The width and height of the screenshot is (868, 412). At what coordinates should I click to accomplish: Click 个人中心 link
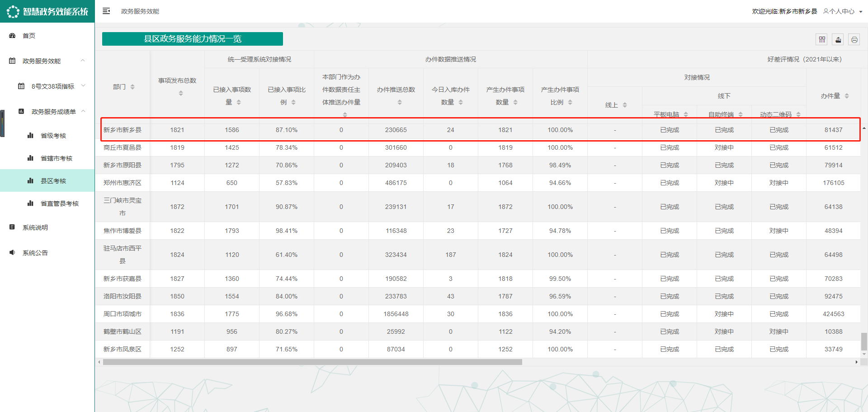click(842, 11)
